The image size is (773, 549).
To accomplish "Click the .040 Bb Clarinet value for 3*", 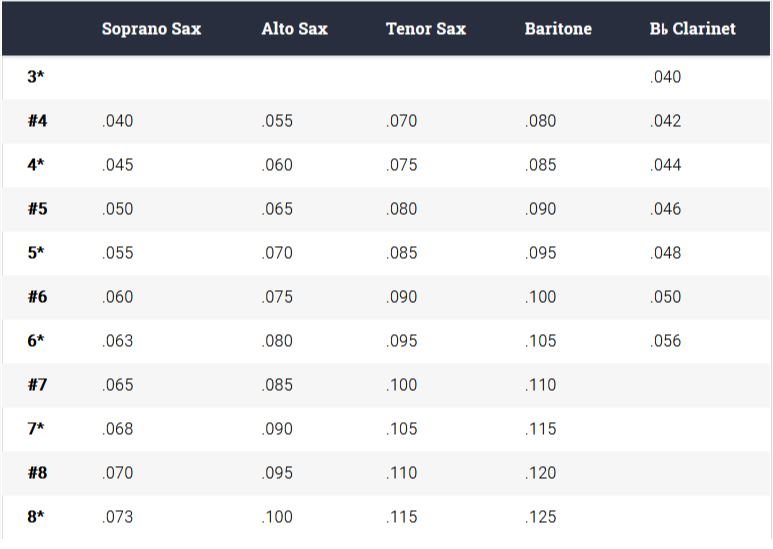I will (665, 77).
